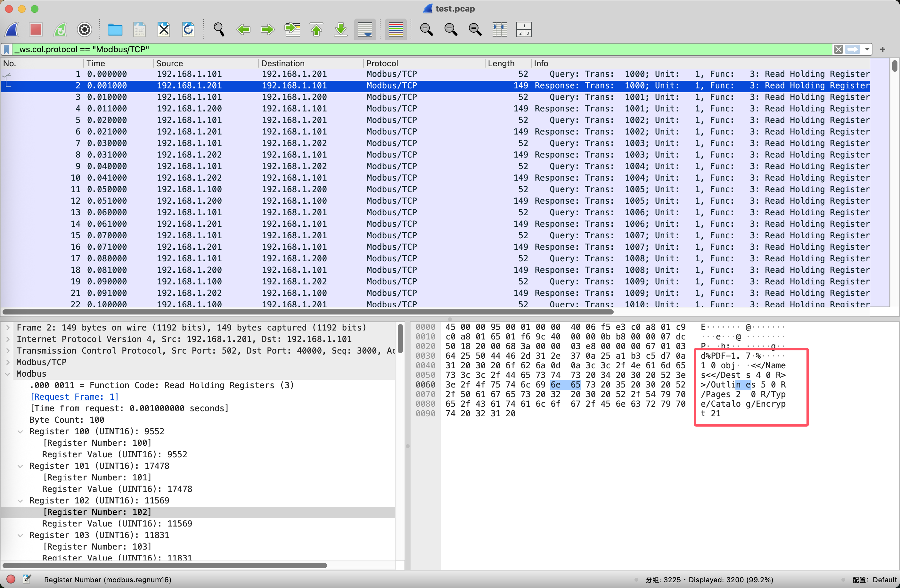
Task: Edit capture file properties status icon
Action: [x=27, y=579]
